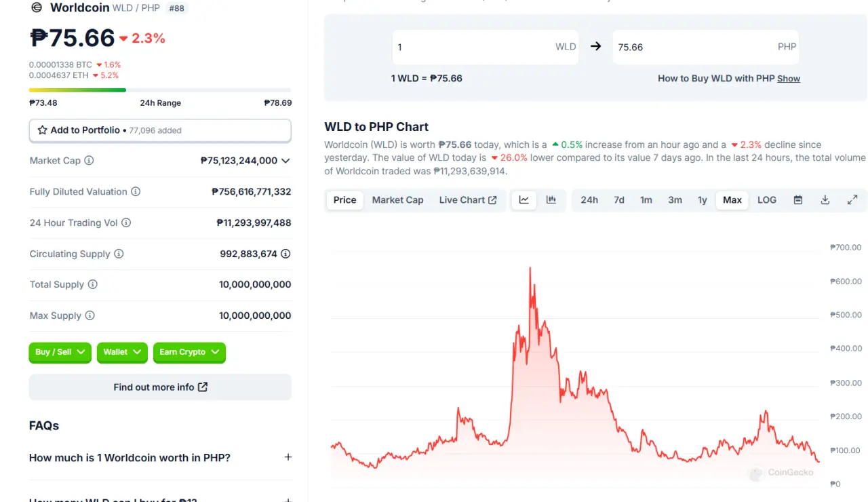The height and width of the screenshot is (502, 868).
Task: Click the ₱756,616,771,332 valuation value
Action: (x=252, y=192)
